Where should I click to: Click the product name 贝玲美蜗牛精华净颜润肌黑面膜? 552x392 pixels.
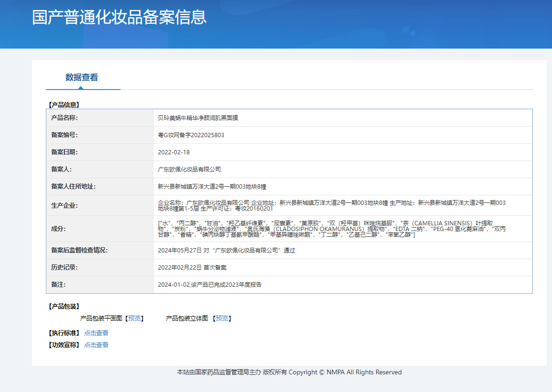(x=198, y=118)
